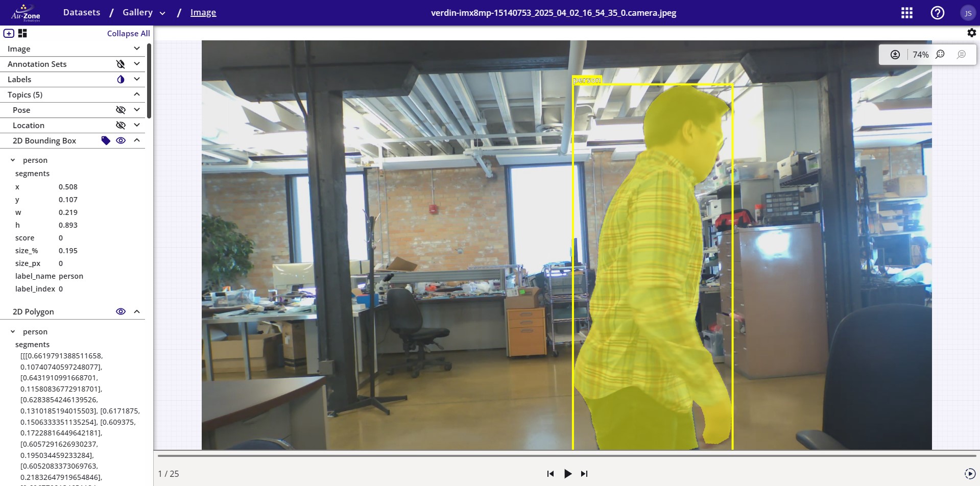Click the 1 / 25 frame counter
The width and height of the screenshot is (980, 486).
click(169, 474)
